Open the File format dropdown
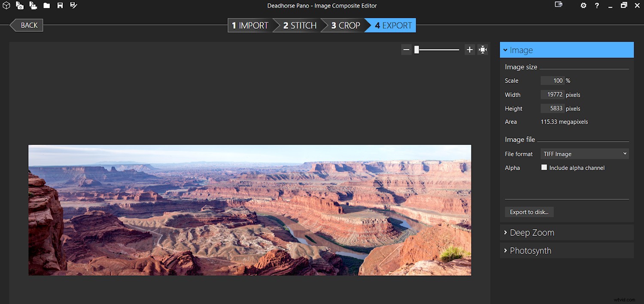644x304 pixels. 584,154
